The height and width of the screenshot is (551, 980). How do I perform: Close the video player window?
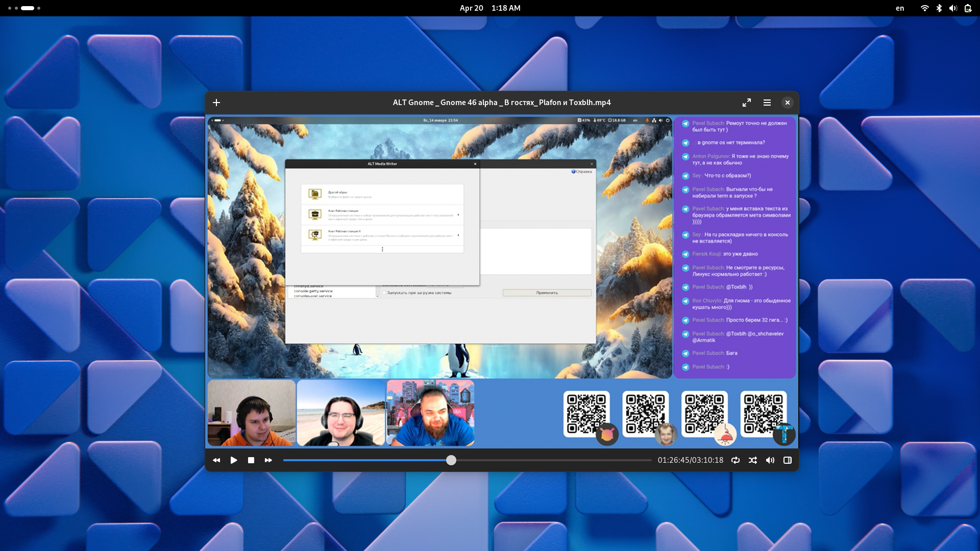click(x=788, y=103)
